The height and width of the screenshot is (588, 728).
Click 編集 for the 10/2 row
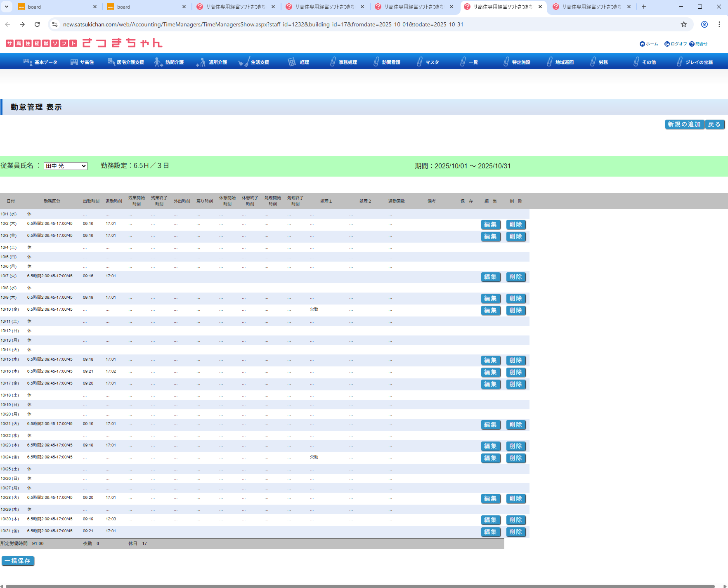click(x=491, y=224)
